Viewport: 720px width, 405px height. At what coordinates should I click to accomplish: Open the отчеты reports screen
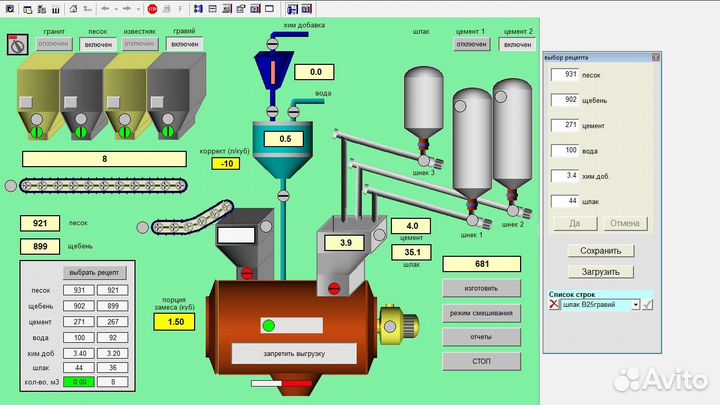pos(481,336)
